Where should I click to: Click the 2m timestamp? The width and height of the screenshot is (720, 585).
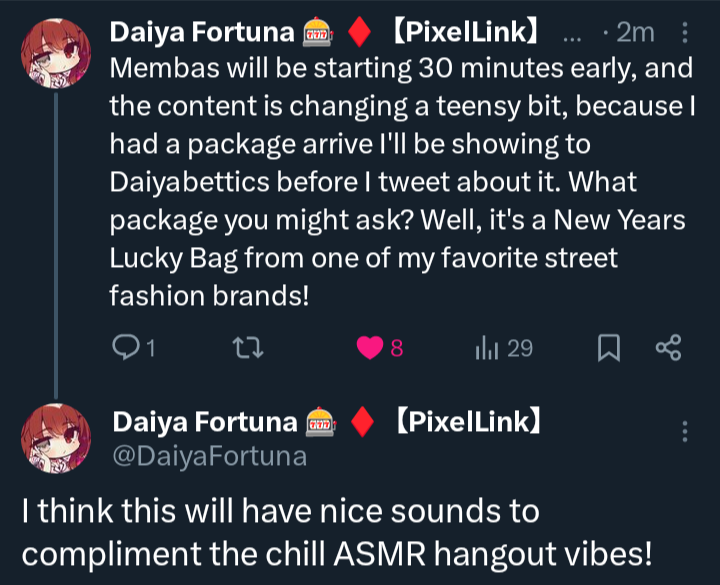[x=634, y=33]
